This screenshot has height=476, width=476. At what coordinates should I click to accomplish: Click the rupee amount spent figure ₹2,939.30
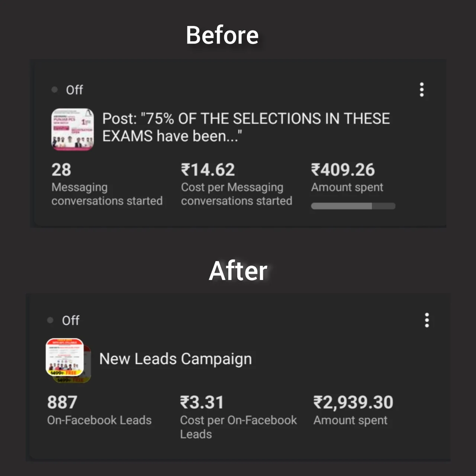[x=353, y=402]
